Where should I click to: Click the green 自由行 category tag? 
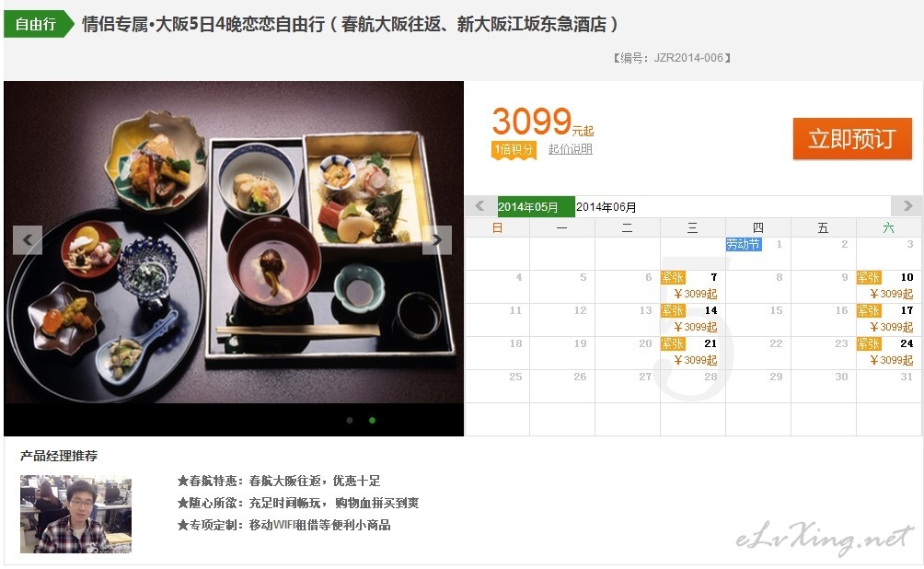pos(39,24)
